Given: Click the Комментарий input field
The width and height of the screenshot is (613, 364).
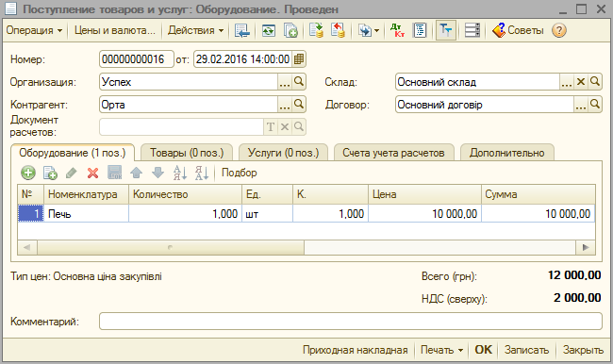Looking at the screenshot, I should (351, 322).
